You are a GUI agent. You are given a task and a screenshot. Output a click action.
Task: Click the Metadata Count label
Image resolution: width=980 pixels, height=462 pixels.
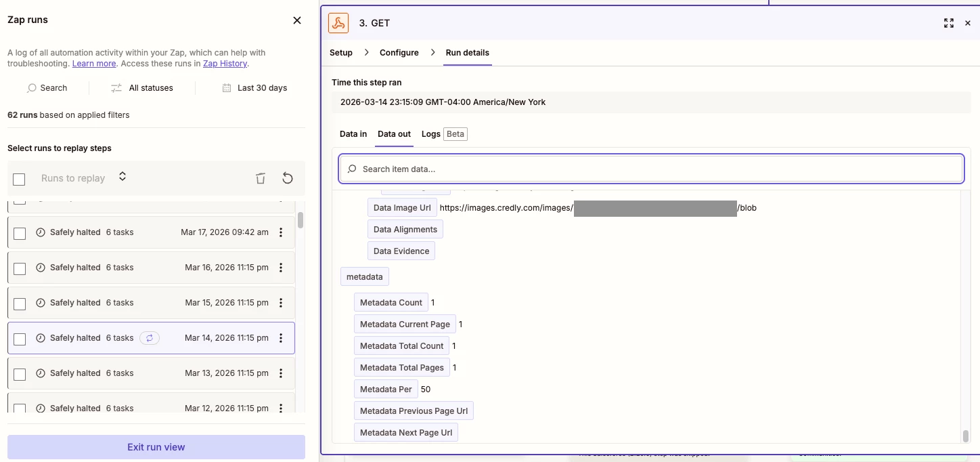pyautogui.click(x=391, y=303)
